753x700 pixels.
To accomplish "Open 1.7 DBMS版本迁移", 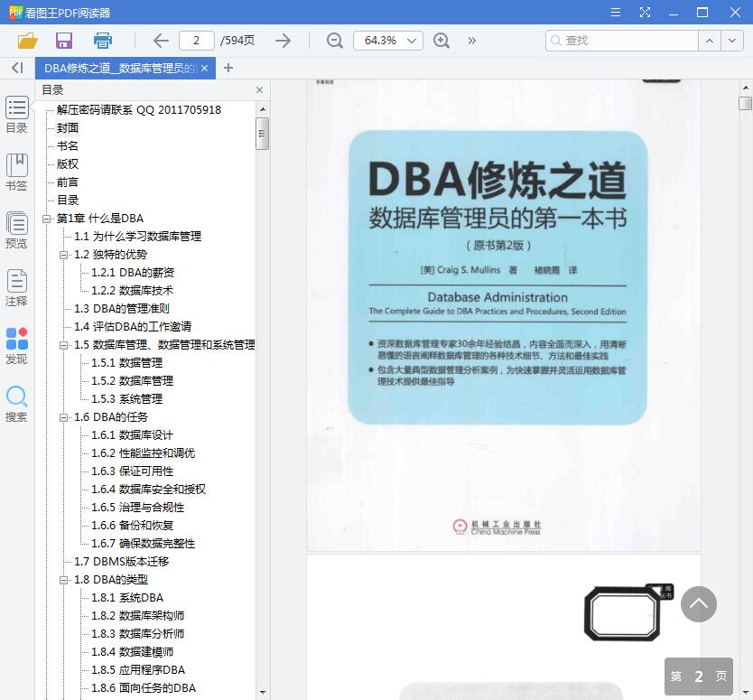I will 122,562.
